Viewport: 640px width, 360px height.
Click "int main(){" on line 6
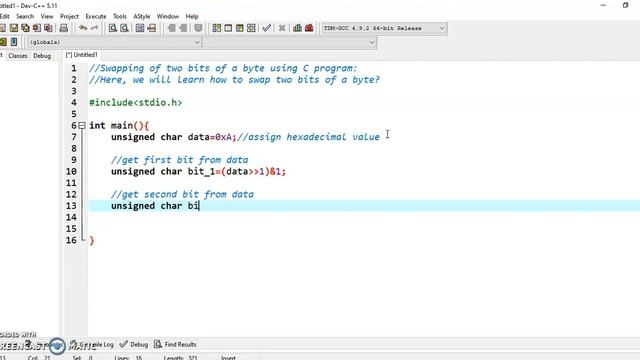[119, 126]
